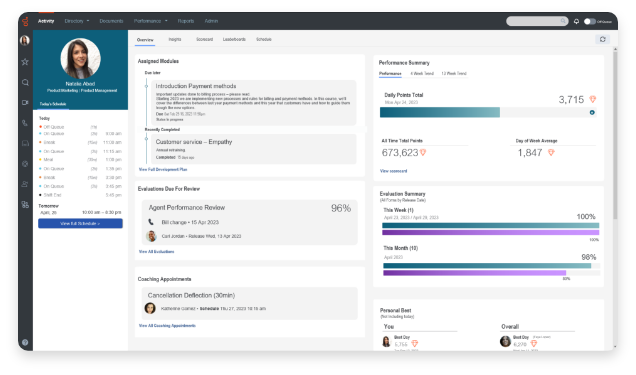636x375 pixels.
Task: Open View Full Development Plan link
Action: [163, 169]
